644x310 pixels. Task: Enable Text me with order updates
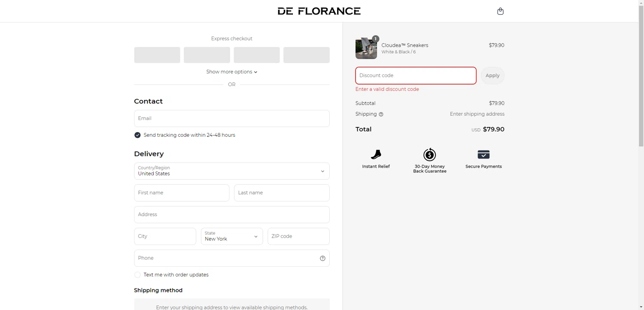tap(137, 275)
